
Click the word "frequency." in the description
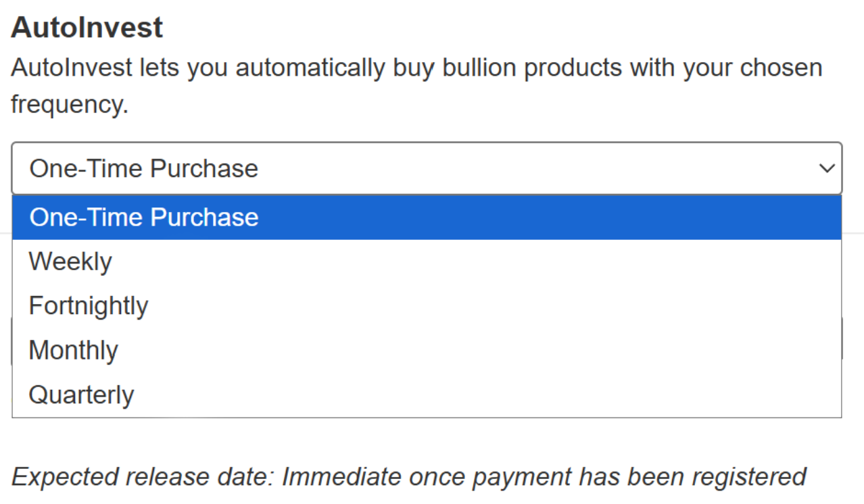pyautogui.click(x=70, y=105)
